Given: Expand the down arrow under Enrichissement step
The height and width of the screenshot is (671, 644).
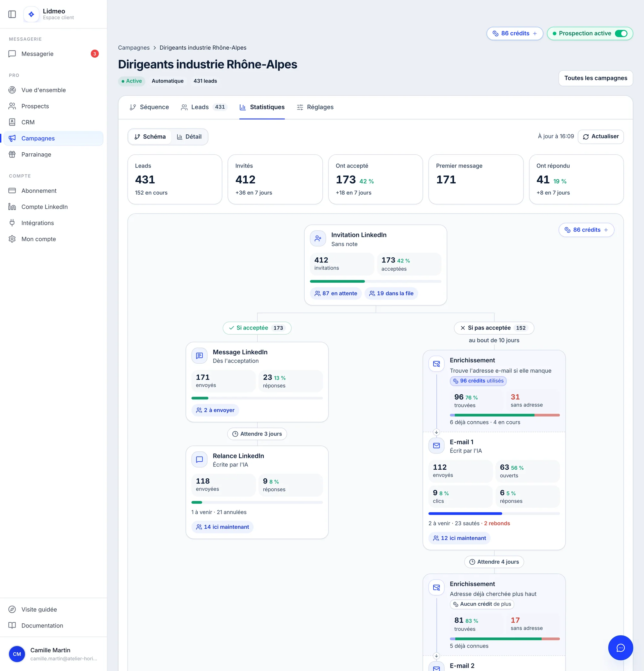Looking at the screenshot, I should tap(436, 432).
